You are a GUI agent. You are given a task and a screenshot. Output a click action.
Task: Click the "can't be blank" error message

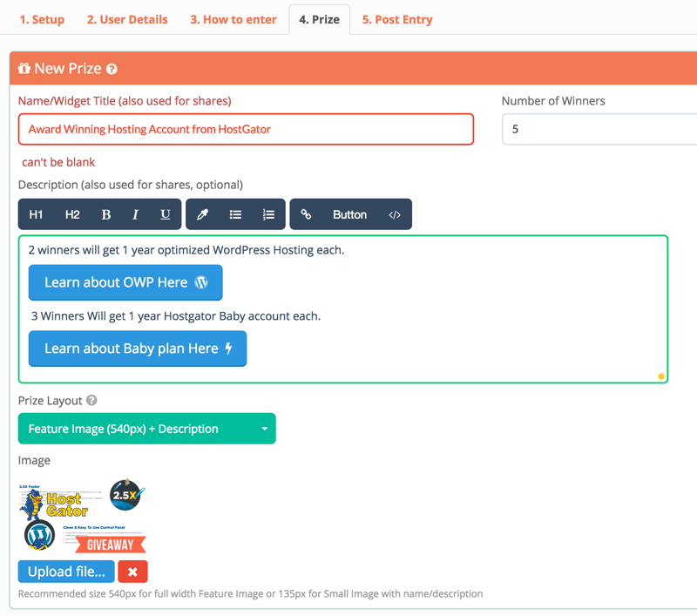58,162
